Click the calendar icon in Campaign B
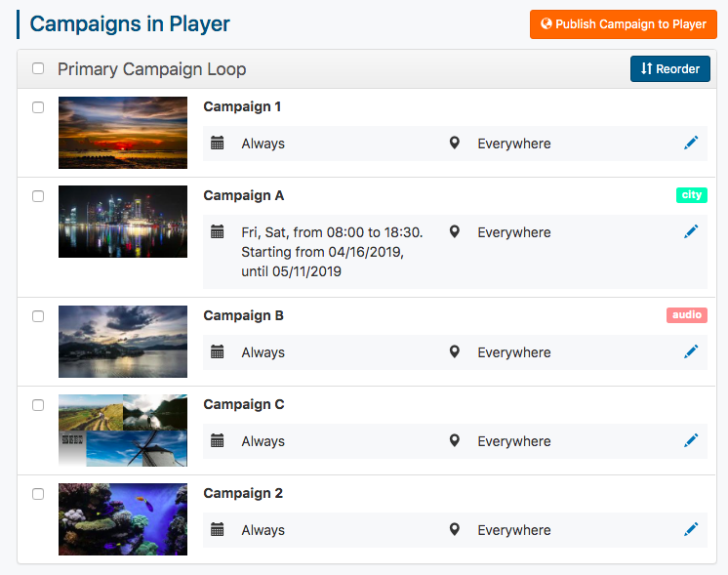 pos(218,351)
